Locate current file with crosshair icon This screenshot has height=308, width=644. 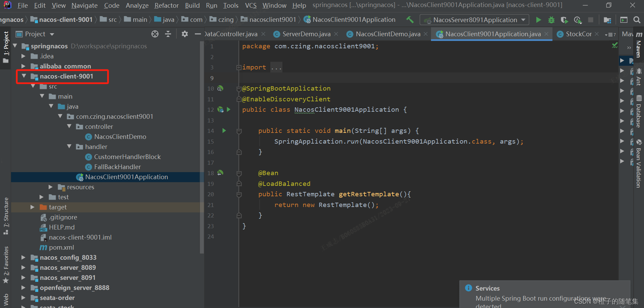pos(155,34)
